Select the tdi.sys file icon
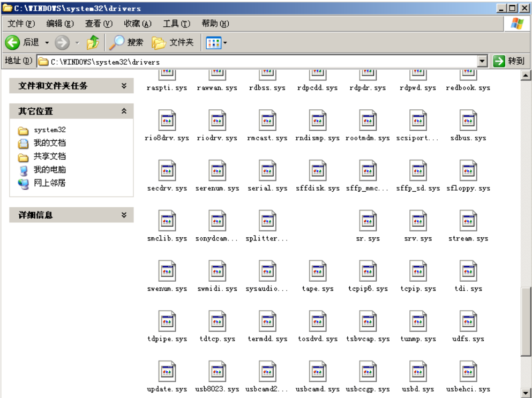532x398 pixels. coord(468,271)
